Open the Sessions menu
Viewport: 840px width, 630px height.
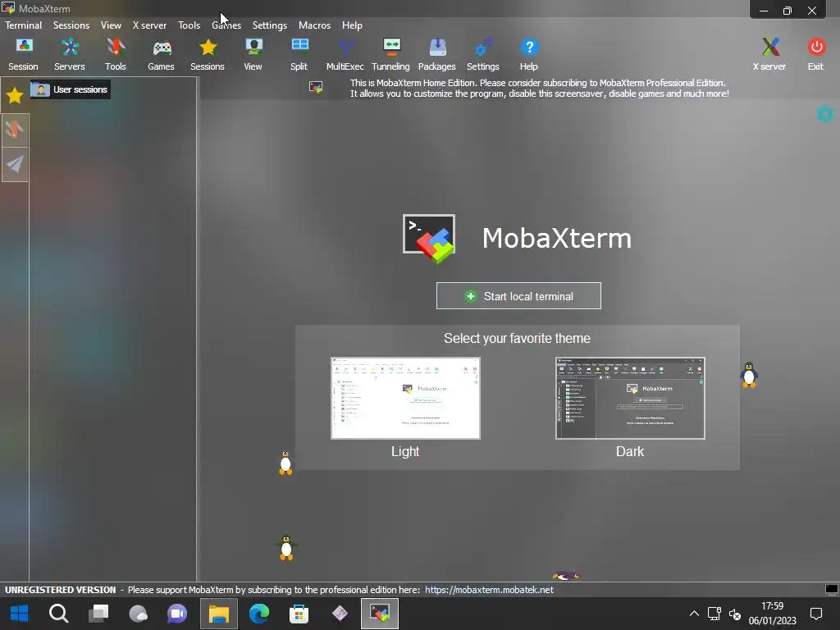[x=71, y=25]
